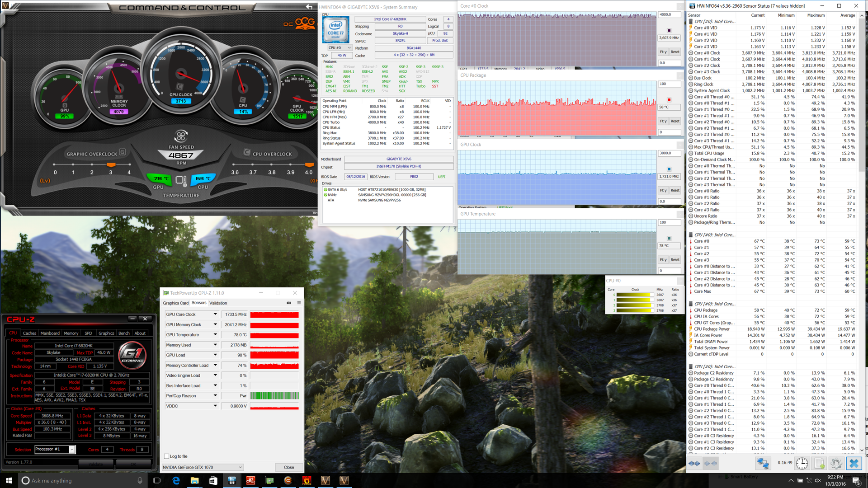Open HWiNFO sensor settings gear icon
The height and width of the screenshot is (488, 868).
(x=836, y=463)
